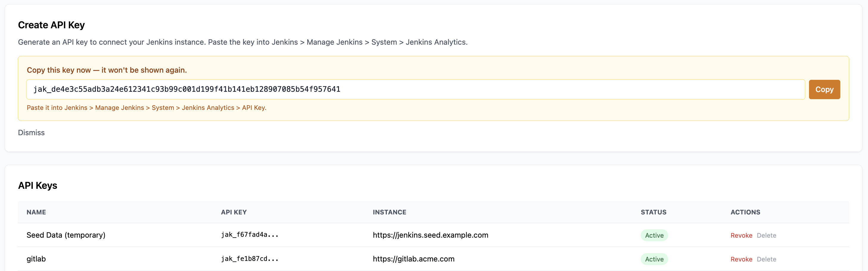Revoke the Seed Data (temporary) key

point(741,235)
